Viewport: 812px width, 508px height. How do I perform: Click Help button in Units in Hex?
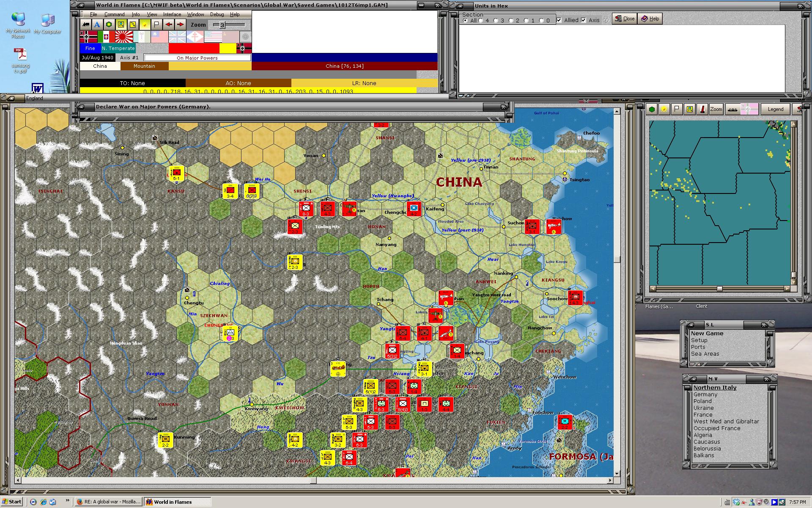650,19
